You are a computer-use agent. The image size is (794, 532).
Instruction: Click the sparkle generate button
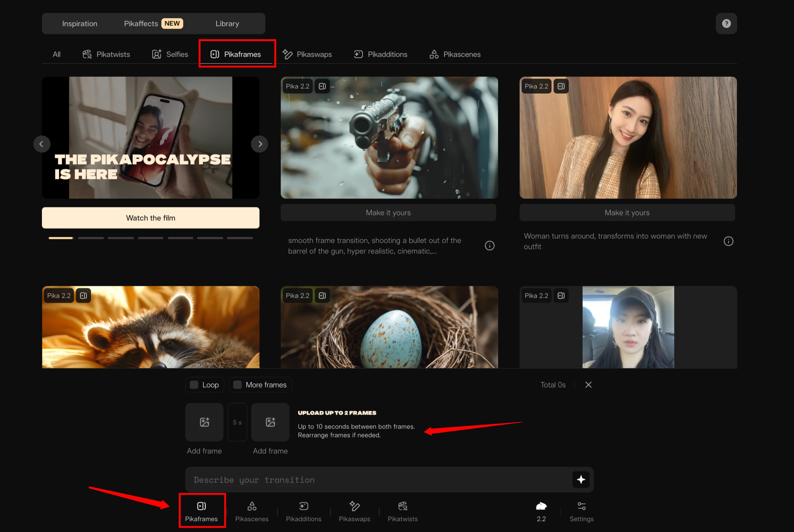click(x=581, y=480)
